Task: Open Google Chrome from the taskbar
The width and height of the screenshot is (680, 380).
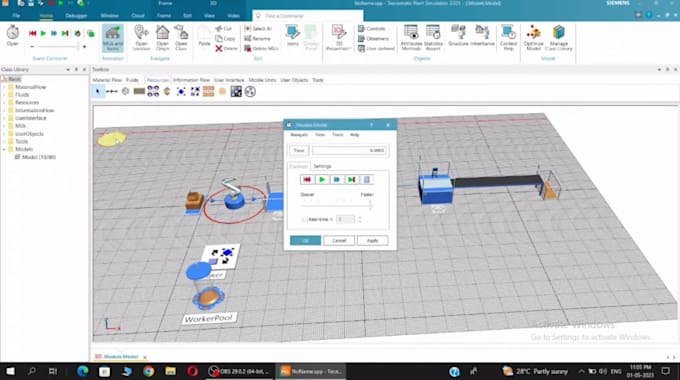Action: (x=148, y=371)
